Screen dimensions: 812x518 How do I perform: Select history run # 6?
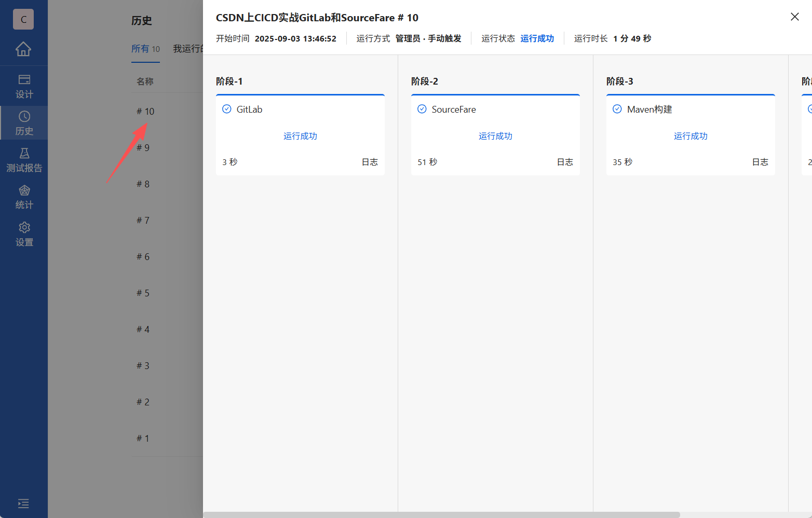click(x=143, y=257)
